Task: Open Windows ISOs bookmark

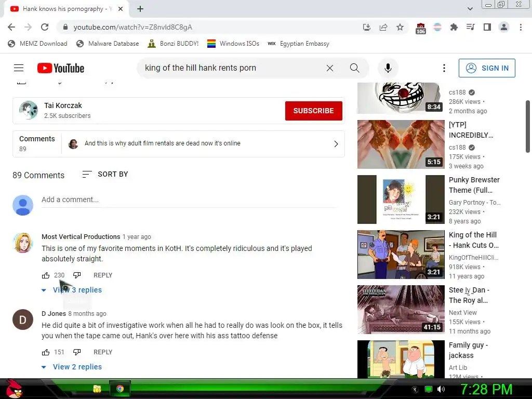Action: [x=233, y=44]
